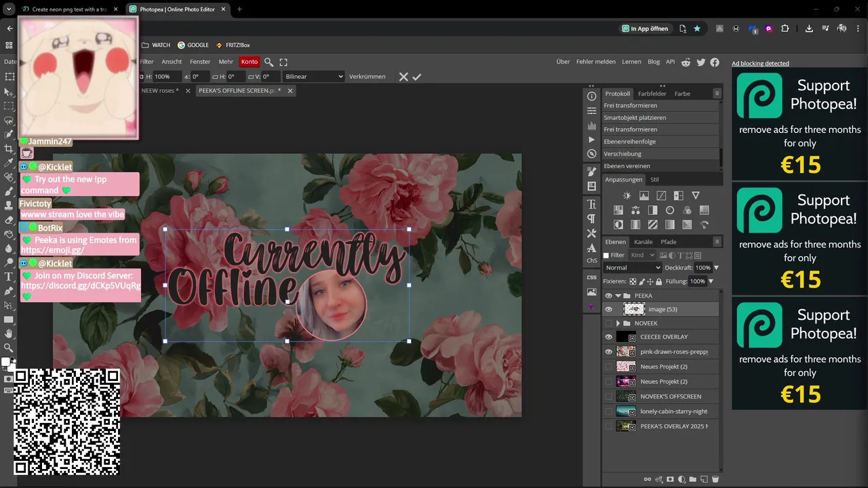Select the Crop tool
868x488 pixels.
[9, 148]
